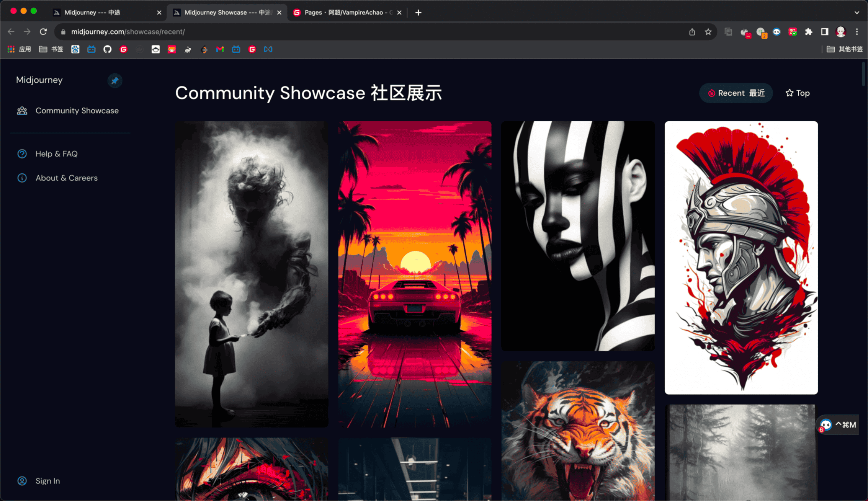Reload the page
This screenshot has width=868, height=501.
click(43, 32)
